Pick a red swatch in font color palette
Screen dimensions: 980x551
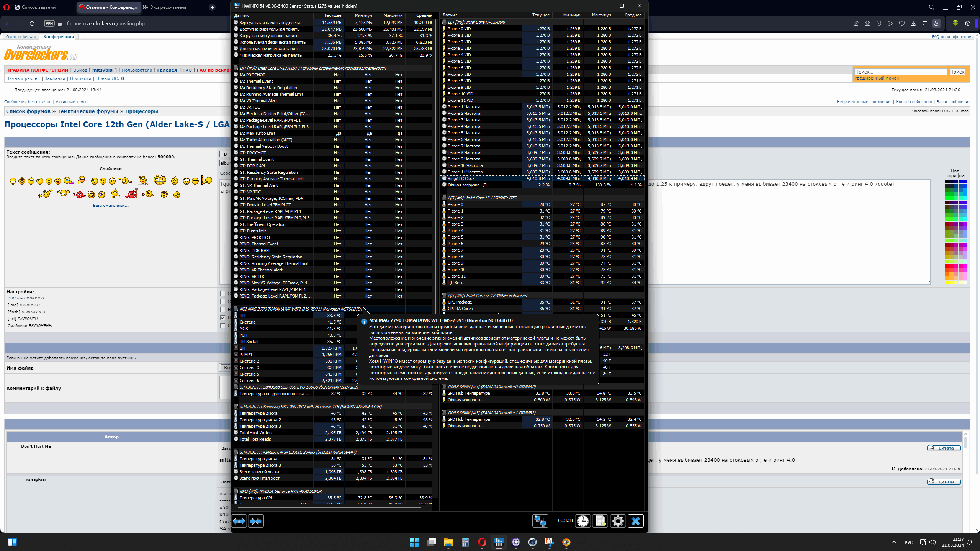pos(947,266)
